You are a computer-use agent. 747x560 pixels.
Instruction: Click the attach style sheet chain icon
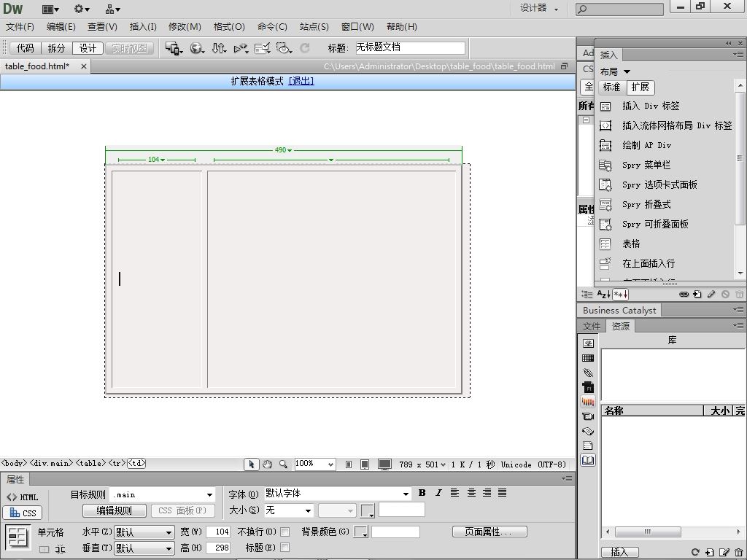684,295
